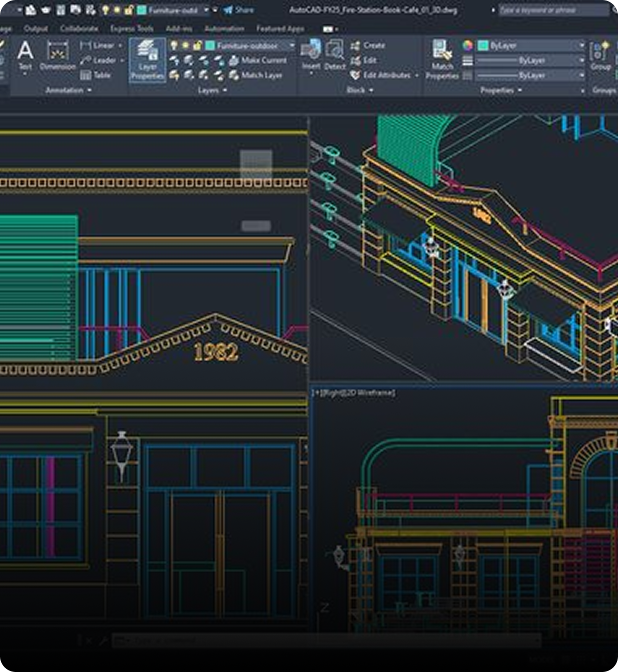618x672 pixels.
Task: Open Linear dimension type dropdown arrow
Action: pyautogui.click(x=120, y=46)
